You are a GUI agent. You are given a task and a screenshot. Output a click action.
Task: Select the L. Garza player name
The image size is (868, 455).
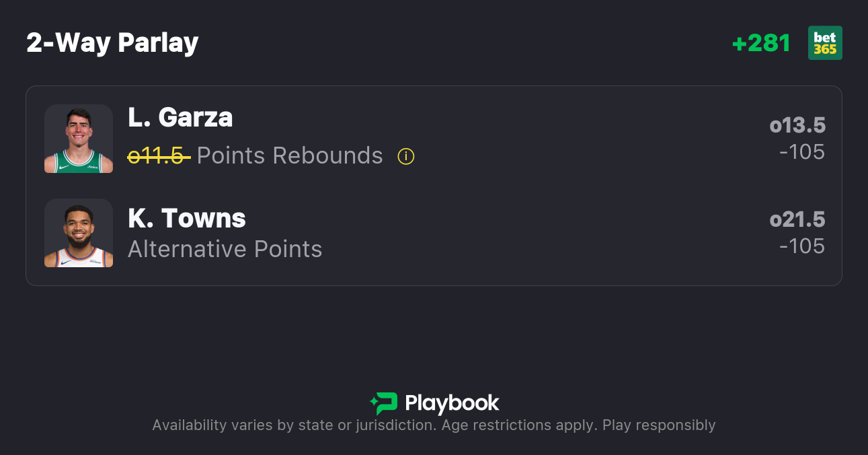[180, 118]
